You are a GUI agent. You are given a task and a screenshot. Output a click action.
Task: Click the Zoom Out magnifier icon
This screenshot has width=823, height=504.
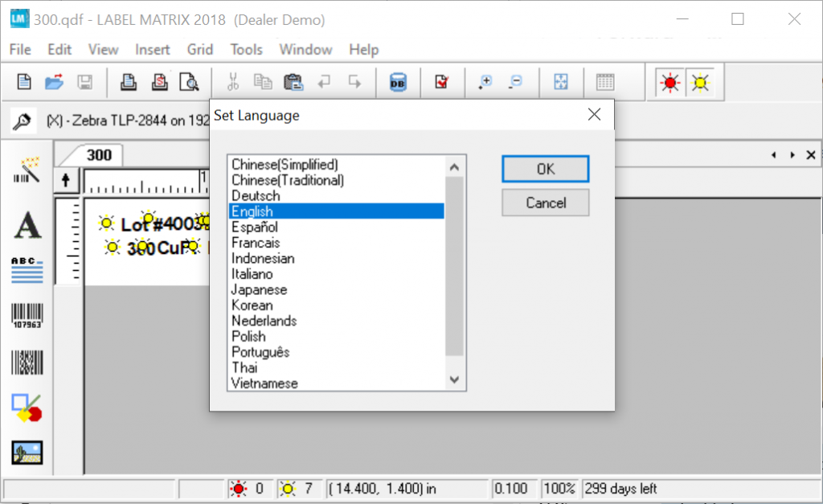tap(516, 82)
